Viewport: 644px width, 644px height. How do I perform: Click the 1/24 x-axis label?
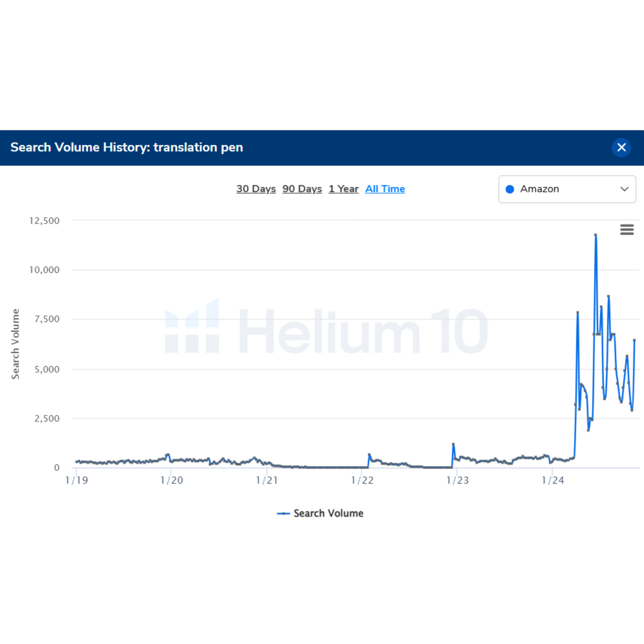(x=553, y=480)
